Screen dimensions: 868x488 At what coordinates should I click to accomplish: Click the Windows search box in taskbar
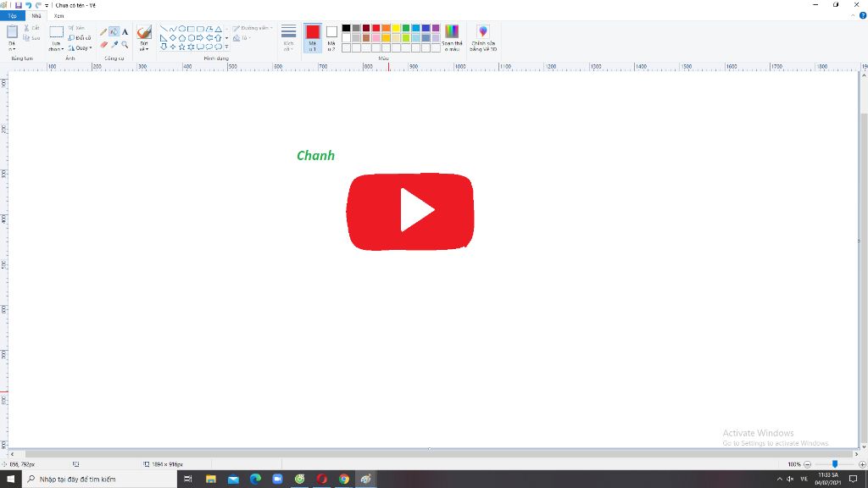click(100, 480)
